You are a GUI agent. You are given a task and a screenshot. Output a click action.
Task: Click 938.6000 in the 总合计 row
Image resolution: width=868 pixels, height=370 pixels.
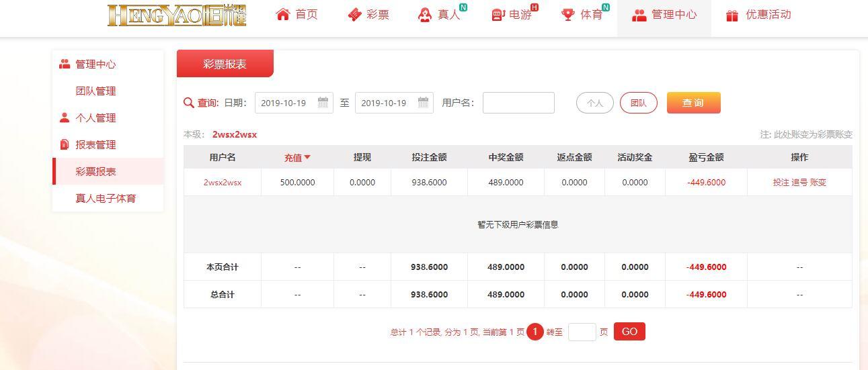pos(430,294)
